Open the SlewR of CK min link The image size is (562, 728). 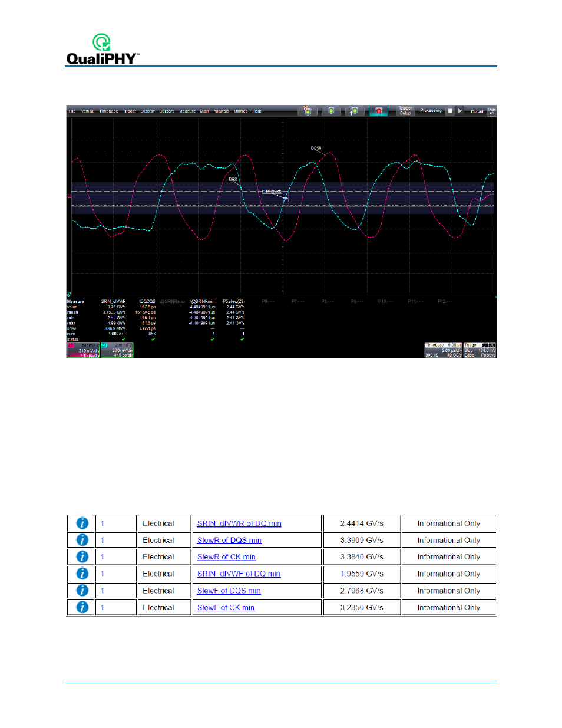[226, 557]
